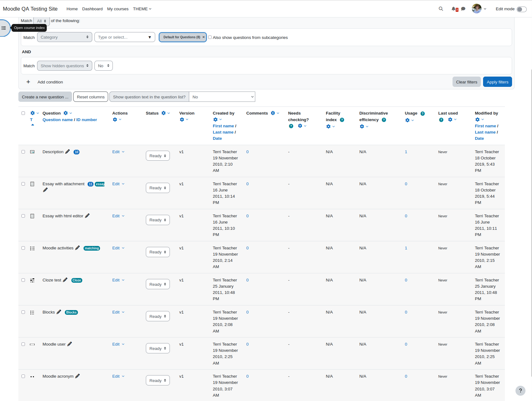This screenshot has height=401, width=532.
Task: Expand Edit menu for Blocks question
Action: (x=118, y=312)
